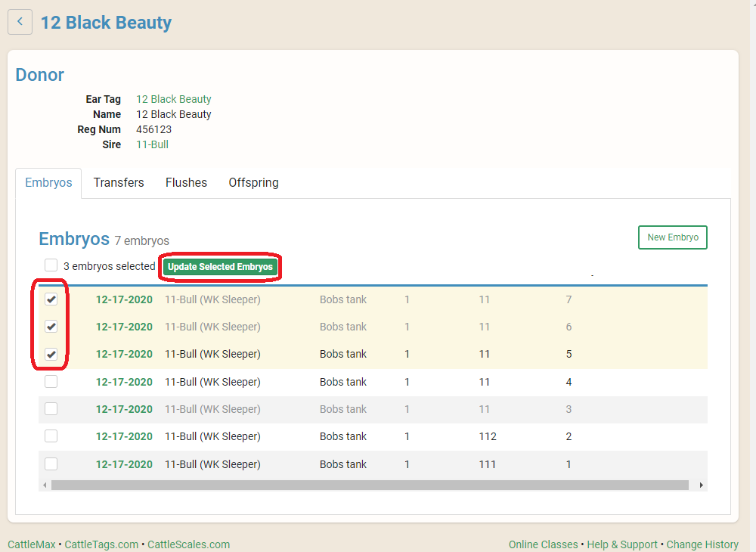The image size is (756, 552).
Task: Check the checkbox for embryo row 3
Action: click(x=51, y=409)
